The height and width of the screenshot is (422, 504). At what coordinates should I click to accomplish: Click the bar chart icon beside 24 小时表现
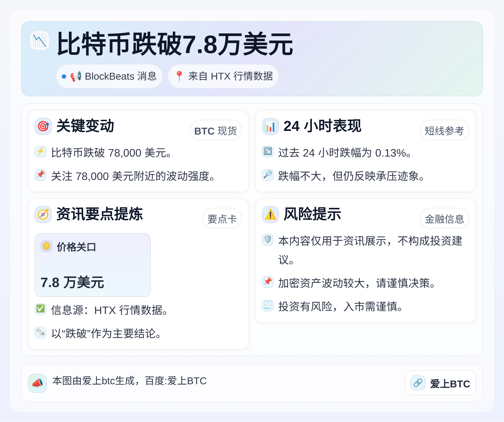[x=270, y=126]
